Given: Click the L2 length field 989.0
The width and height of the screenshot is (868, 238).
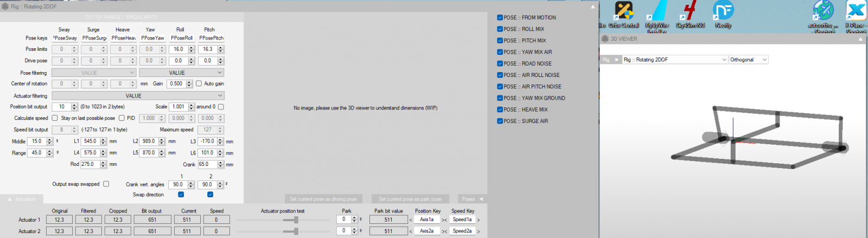Looking at the screenshot, I should pyautogui.click(x=149, y=141).
